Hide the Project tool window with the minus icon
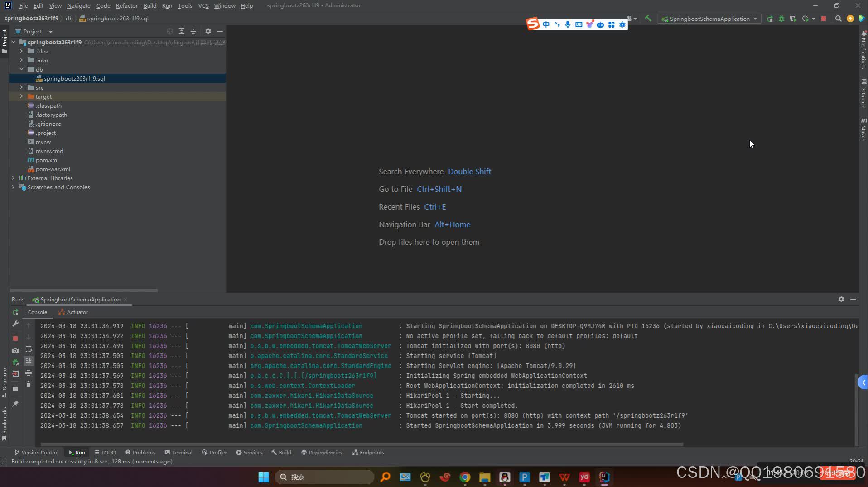Image resolution: width=868 pixels, height=487 pixels. pyautogui.click(x=220, y=31)
